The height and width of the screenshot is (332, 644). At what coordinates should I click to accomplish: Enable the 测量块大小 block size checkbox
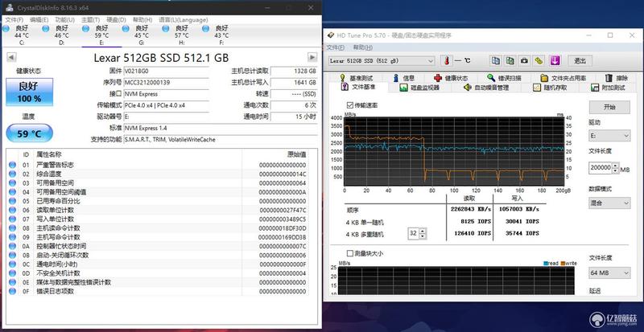click(350, 253)
